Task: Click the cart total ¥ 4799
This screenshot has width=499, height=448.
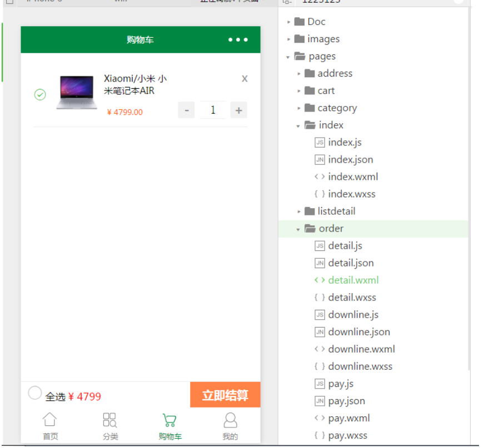Action: [x=84, y=396]
